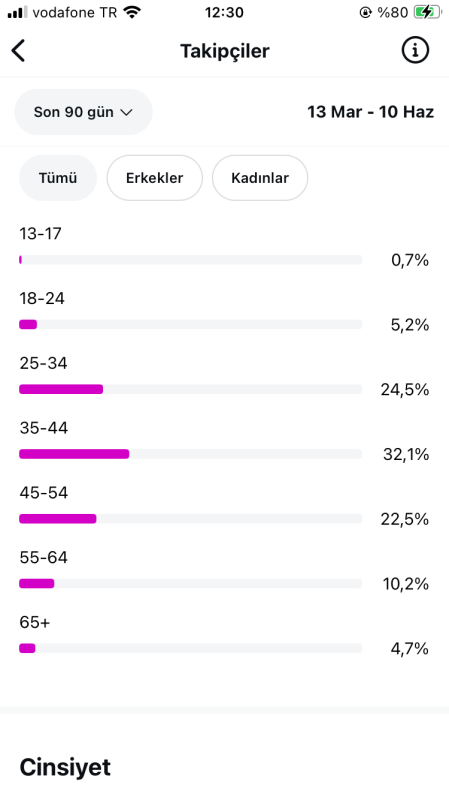
Task: Switch to the Kadınlar filter
Action: [260, 178]
